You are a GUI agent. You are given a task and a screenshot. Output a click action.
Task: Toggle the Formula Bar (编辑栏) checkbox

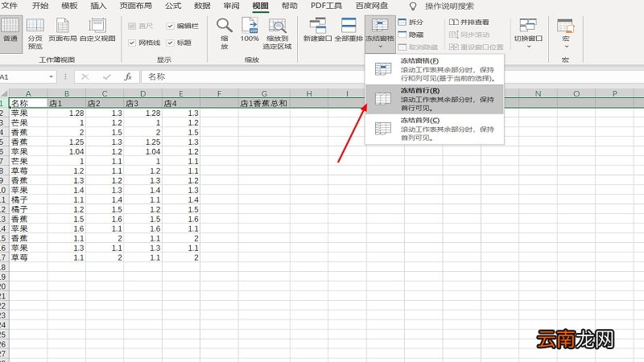170,26
